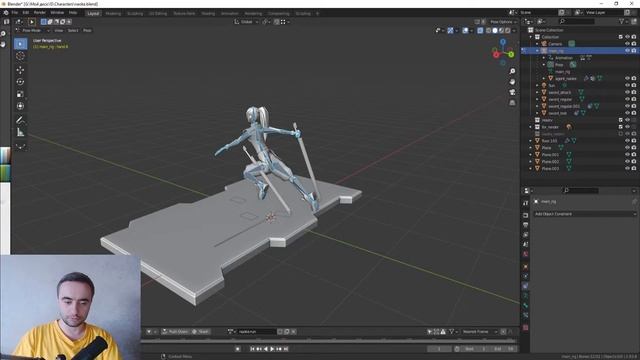The width and height of the screenshot is (640, 360).
Task: Uncheck the Collection exclude checkbox
Action: tap(621, 37)
